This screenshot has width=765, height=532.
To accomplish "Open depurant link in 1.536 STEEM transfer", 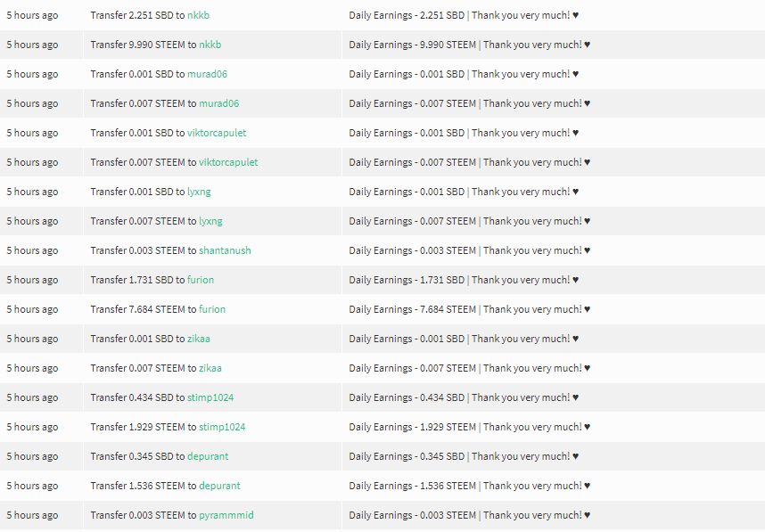I will tap(219, 486).
